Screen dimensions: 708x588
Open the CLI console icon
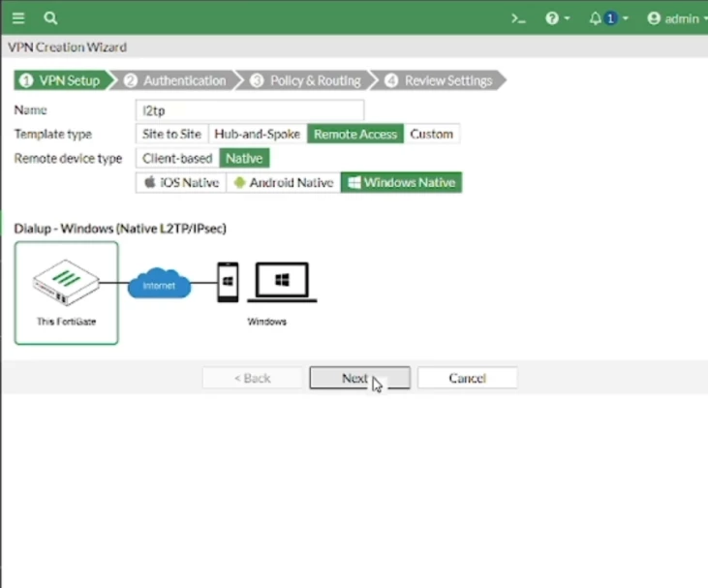[518, 18]
